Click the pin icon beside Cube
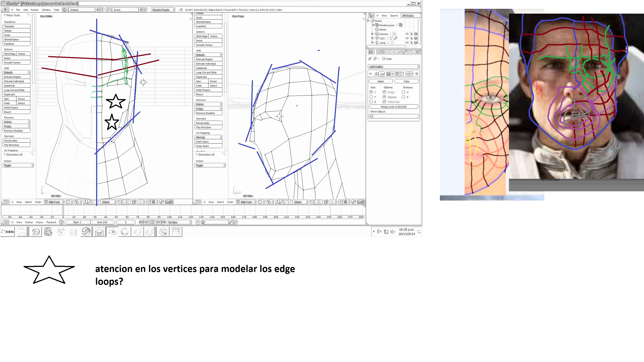The height and width of the screenshot is (362, 644). pyautogui.click(x=370, y=59)
